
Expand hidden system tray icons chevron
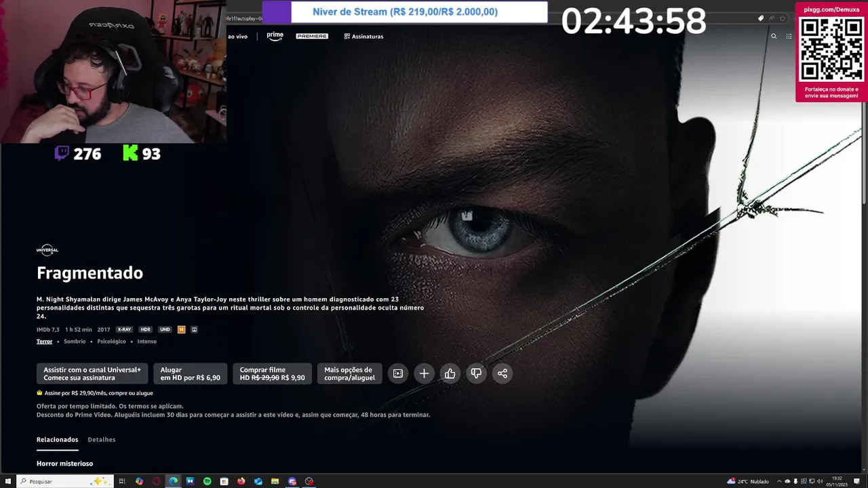(x=779, y=481)
